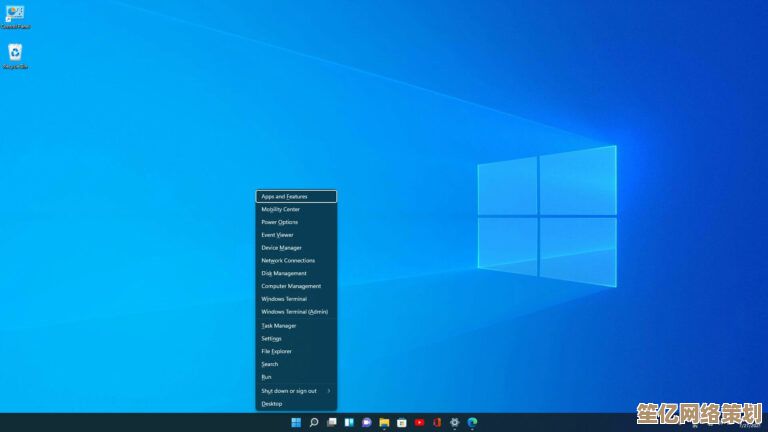The width and height of the screenshot is (768, 432).
Task: Open Microsoft Store from the taskbar
Action: [x=401, y=423]
